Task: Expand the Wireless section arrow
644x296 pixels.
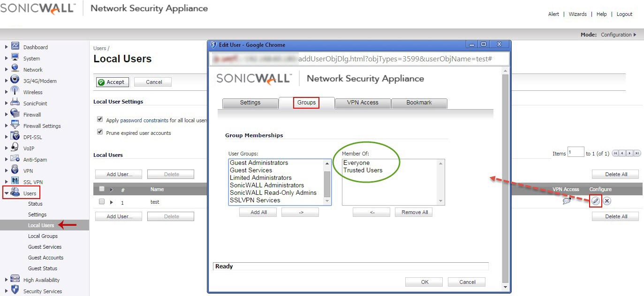Action: point(6,92)
